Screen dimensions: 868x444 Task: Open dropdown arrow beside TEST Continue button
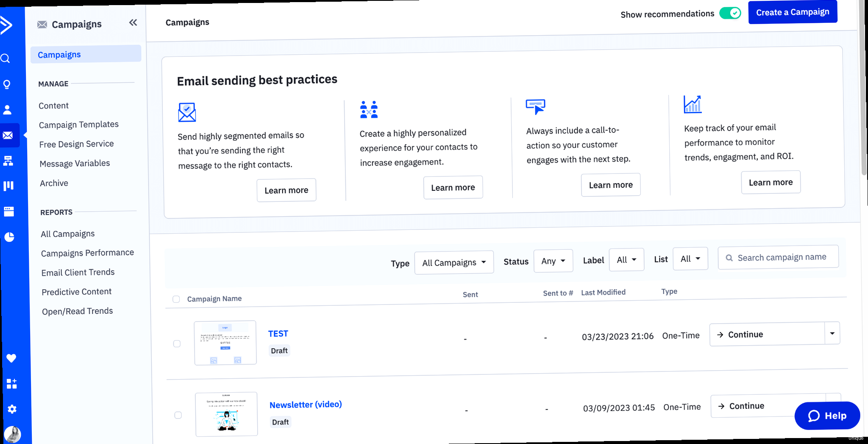[x=832, y=333]
